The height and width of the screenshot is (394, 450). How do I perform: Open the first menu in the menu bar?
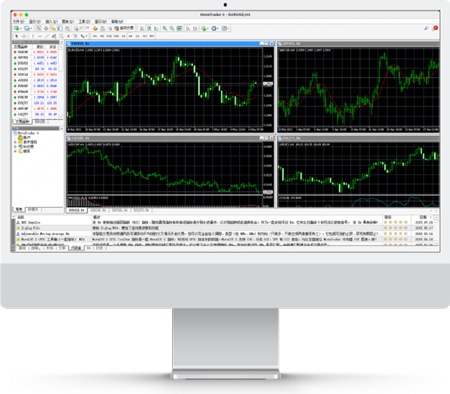coord(18,21)
